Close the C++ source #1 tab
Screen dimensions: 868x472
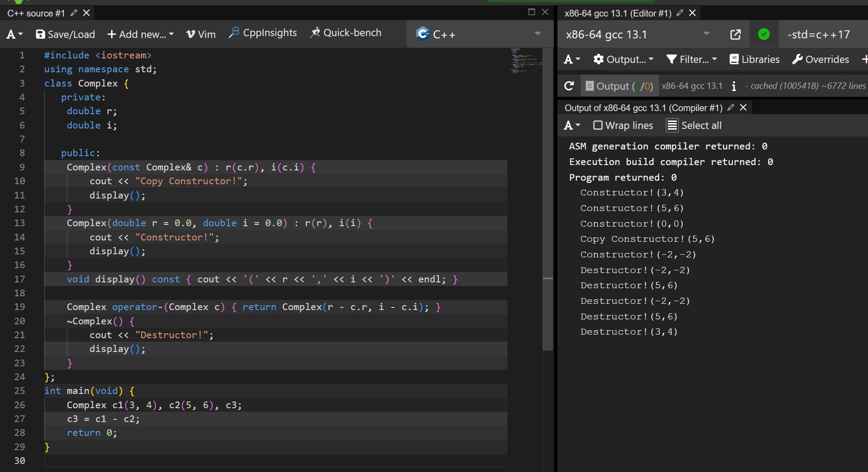click(x=87, y=13)
